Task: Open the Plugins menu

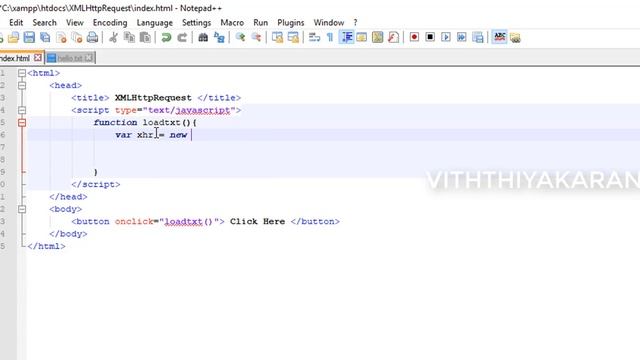Action: tap(291, 22)
